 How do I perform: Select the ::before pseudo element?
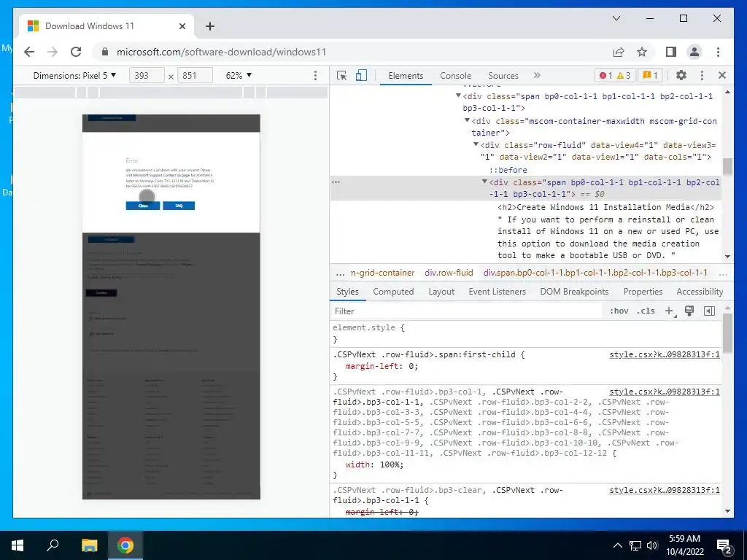point(508,170)
